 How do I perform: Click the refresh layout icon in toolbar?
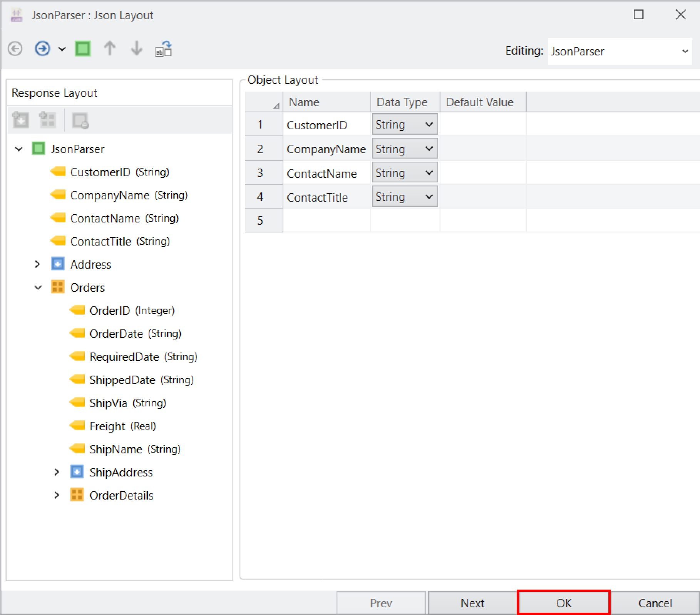(163, 49)
